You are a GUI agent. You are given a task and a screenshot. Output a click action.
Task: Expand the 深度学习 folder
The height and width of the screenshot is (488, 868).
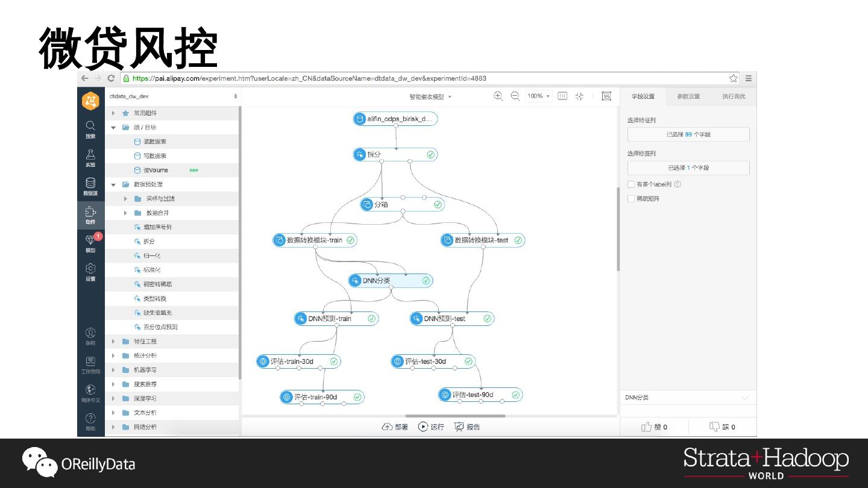pos(113,398)
